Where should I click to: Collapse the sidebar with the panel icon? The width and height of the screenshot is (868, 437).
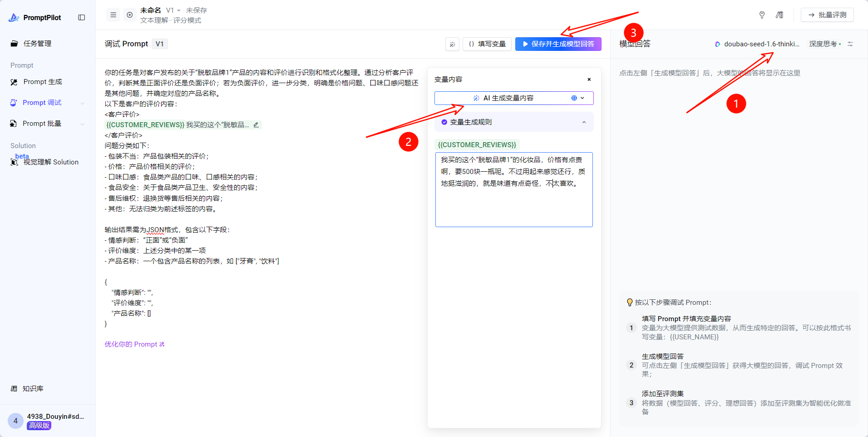(82, 17)
